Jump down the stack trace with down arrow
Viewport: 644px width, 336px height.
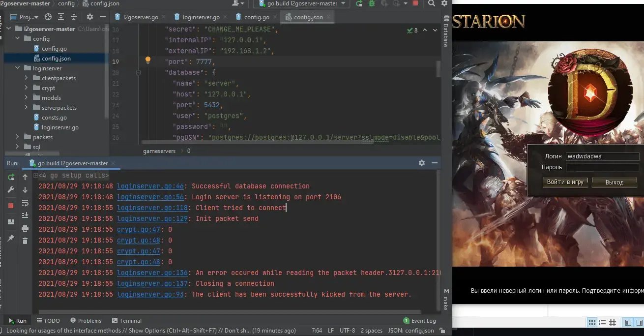25,190
